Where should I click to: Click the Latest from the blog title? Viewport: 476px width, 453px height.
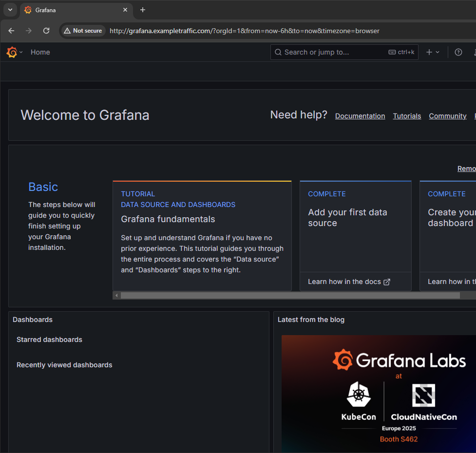pyautogui.click(x=311, y=320)
